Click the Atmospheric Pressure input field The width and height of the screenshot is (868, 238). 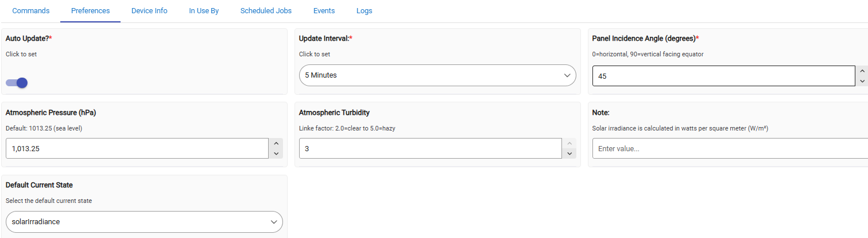137,148
